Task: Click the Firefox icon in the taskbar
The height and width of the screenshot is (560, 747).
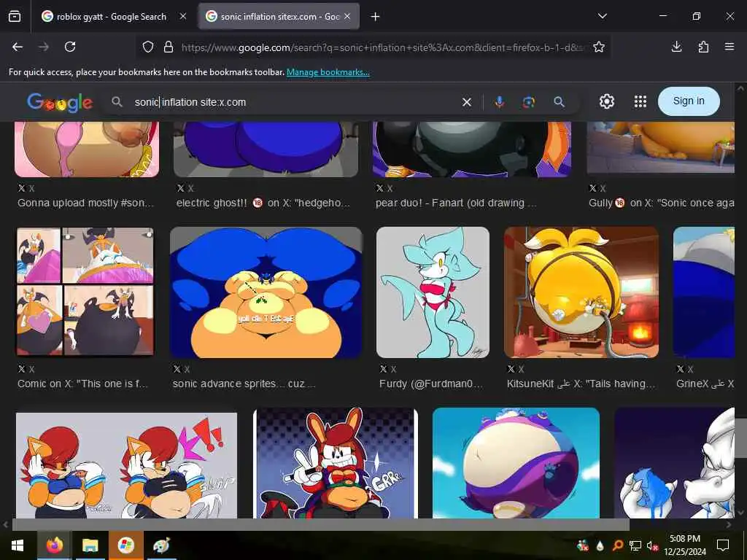Action: coord(55,545)
